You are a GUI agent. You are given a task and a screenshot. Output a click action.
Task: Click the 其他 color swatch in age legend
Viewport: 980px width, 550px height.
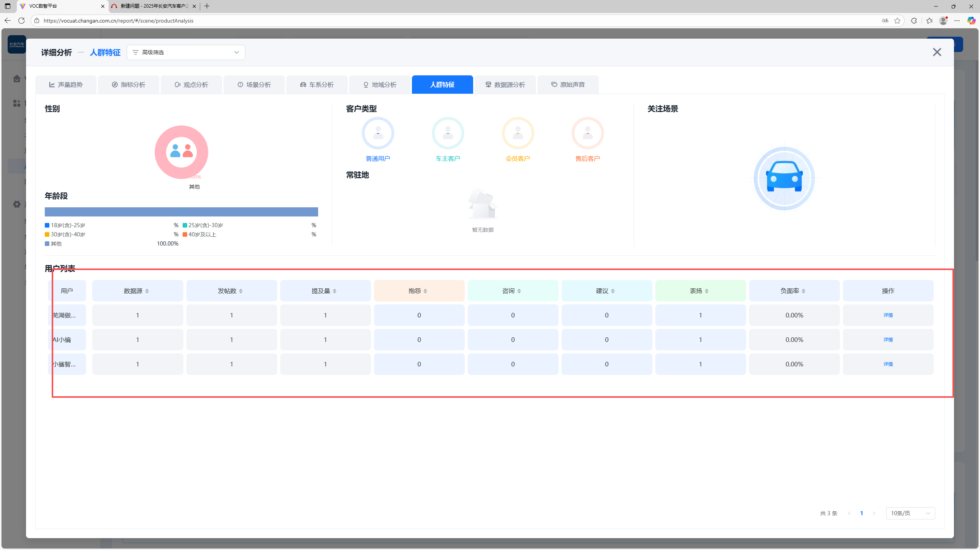click(x=47, y=244)
